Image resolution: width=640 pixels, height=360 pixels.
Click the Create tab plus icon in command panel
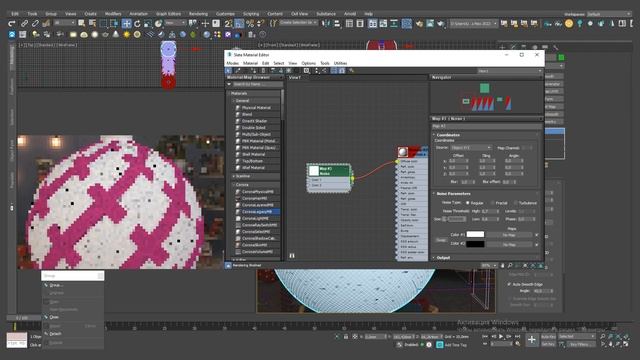click(x=502, y=48)
